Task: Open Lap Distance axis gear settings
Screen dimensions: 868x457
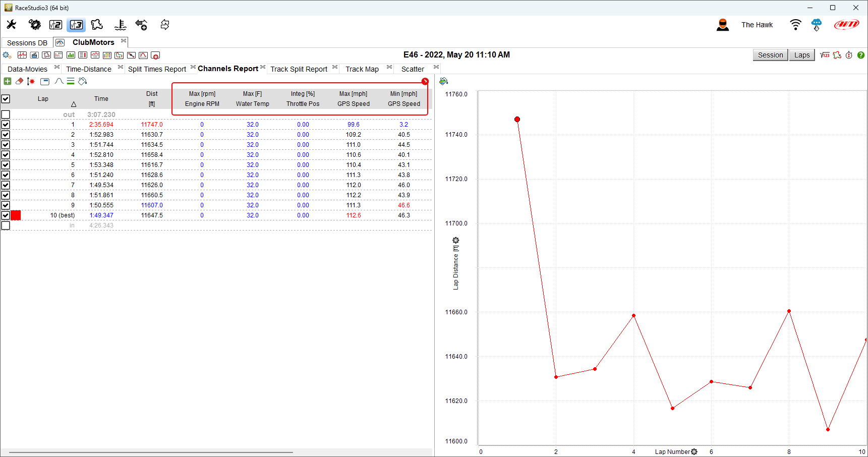Action: pos(456,241)
